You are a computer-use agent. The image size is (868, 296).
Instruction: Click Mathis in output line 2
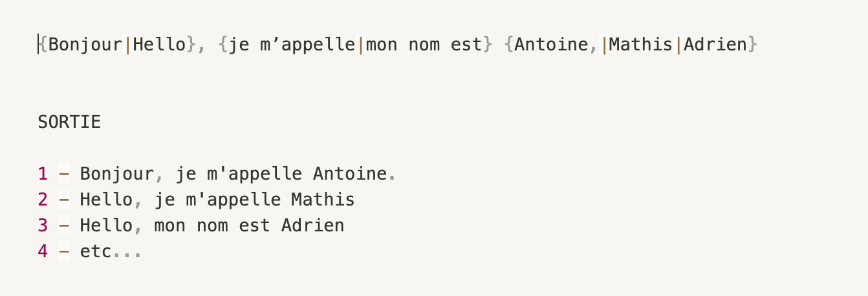pos(323,200)
